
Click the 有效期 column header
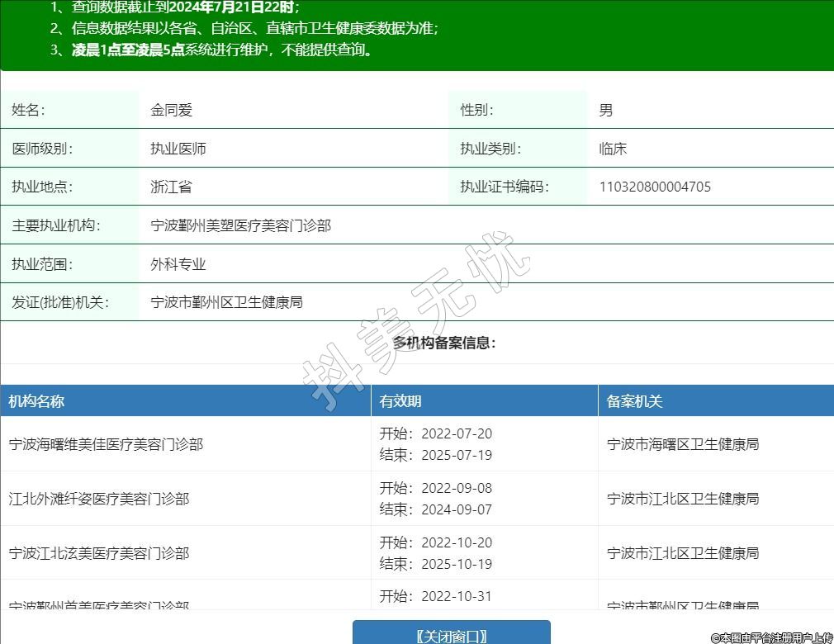coord(400,401)
